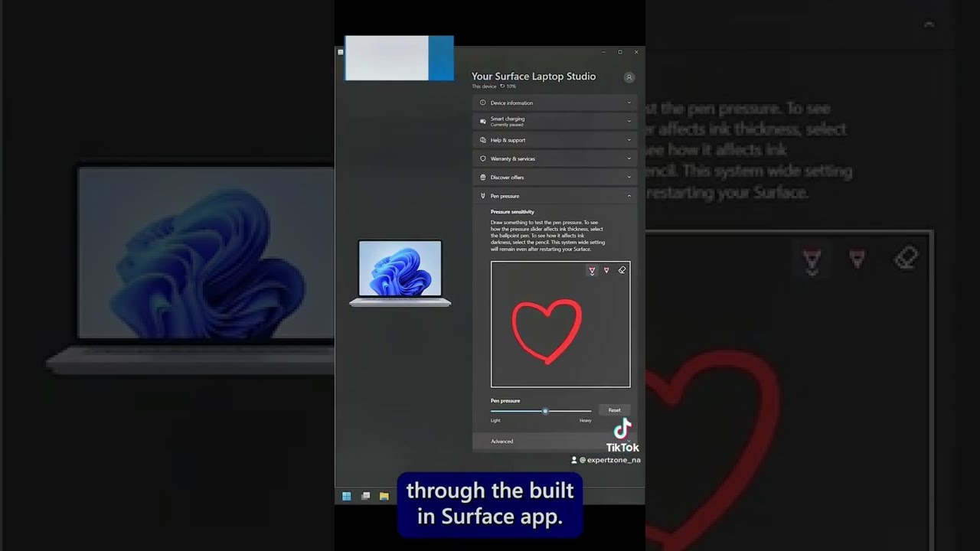This screenshot has width=980, height=551.
Task: Click the Pen pressure pen icon
Action: (x=483, y=196)
